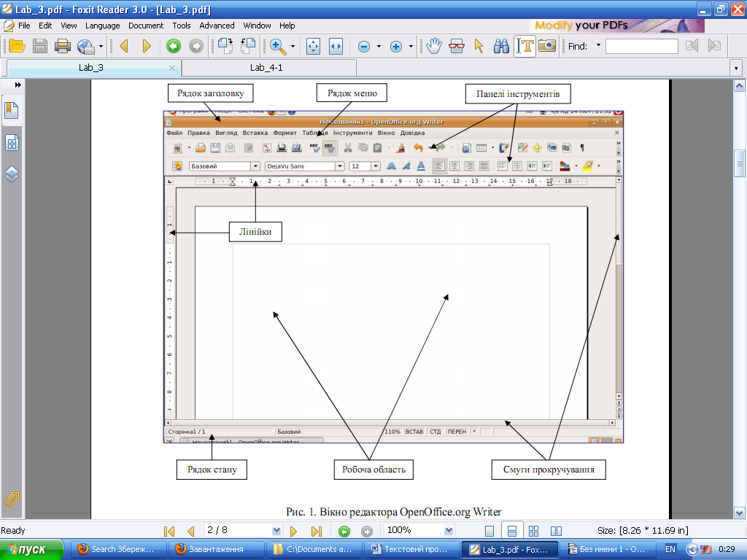Click the green Previous View button
This screenshot has height=560, width=747.
pyautogui.click(x=174, y=46)
